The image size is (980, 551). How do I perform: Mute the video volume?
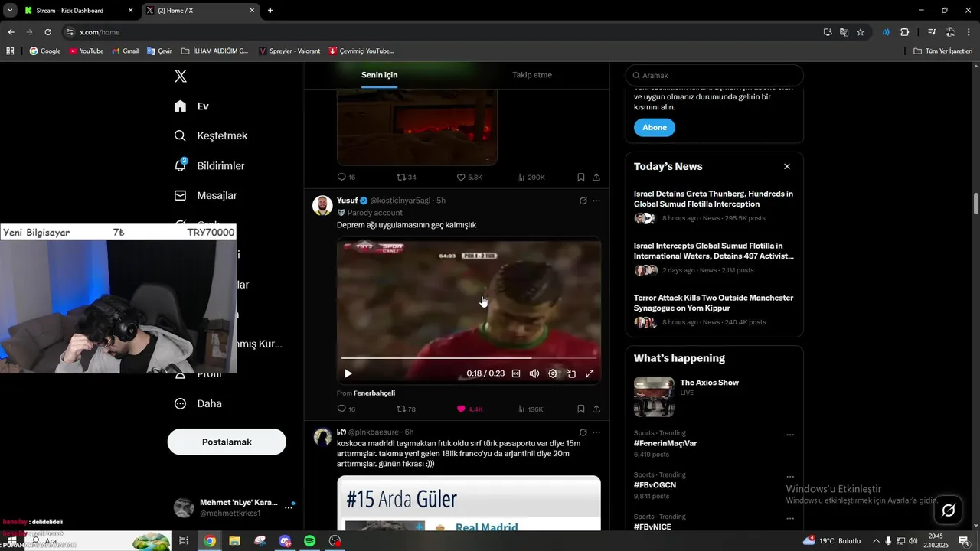(x=534, y=373)
